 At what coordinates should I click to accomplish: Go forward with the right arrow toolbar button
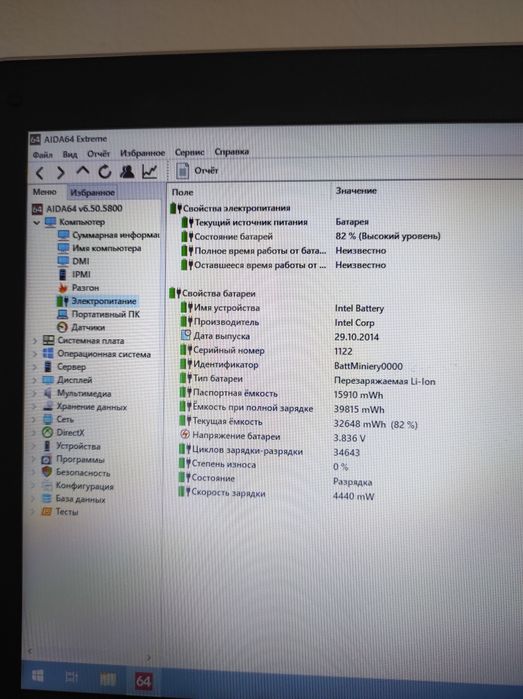pyautogui.click(x=61, y=172)
